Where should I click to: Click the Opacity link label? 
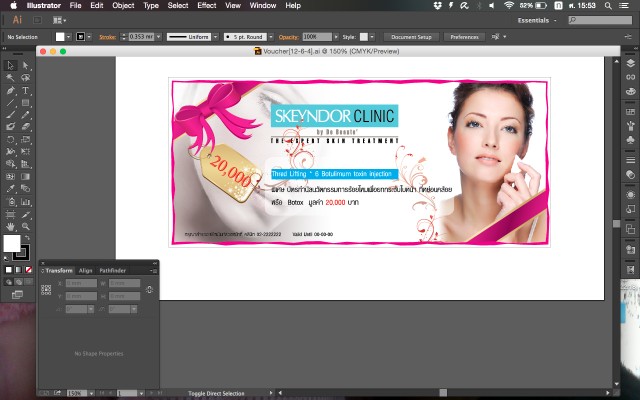pyautogui.click(x=289, y=37)
